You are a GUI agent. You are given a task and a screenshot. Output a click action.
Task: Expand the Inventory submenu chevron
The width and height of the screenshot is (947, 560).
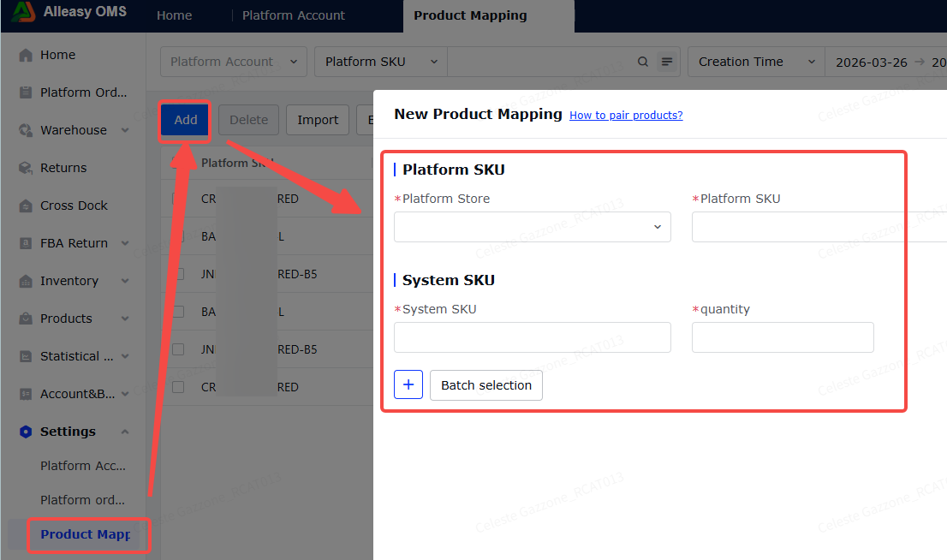point(125,281)
